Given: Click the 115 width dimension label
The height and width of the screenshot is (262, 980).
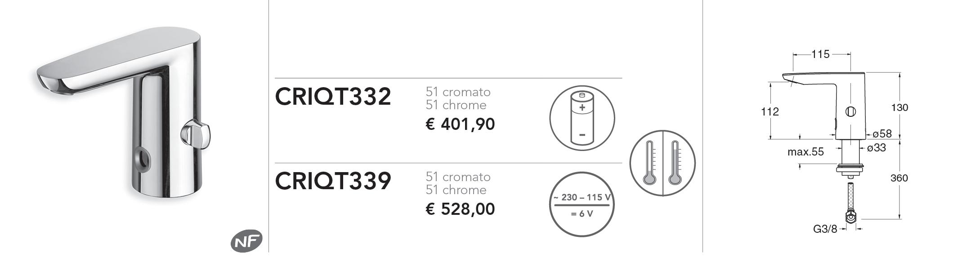Looking at the screenshot, I should pyautogui.click(x=820, y=54).
